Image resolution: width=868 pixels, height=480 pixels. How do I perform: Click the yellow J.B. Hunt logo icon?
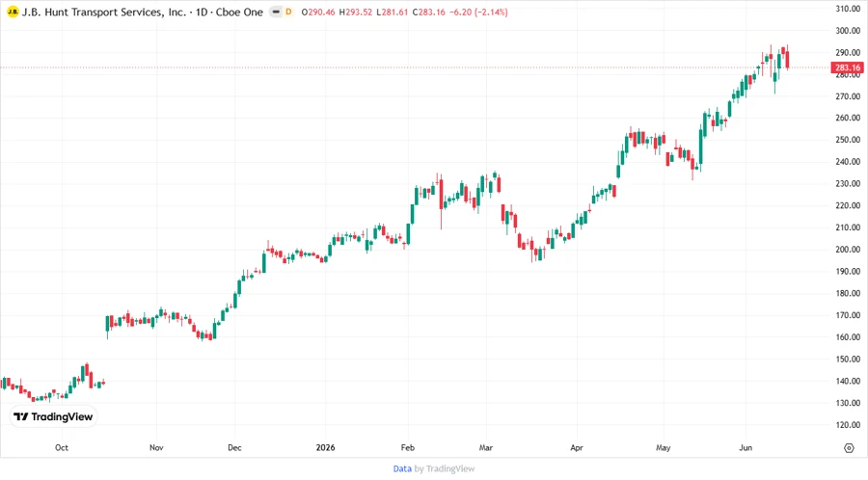(13, 12)
